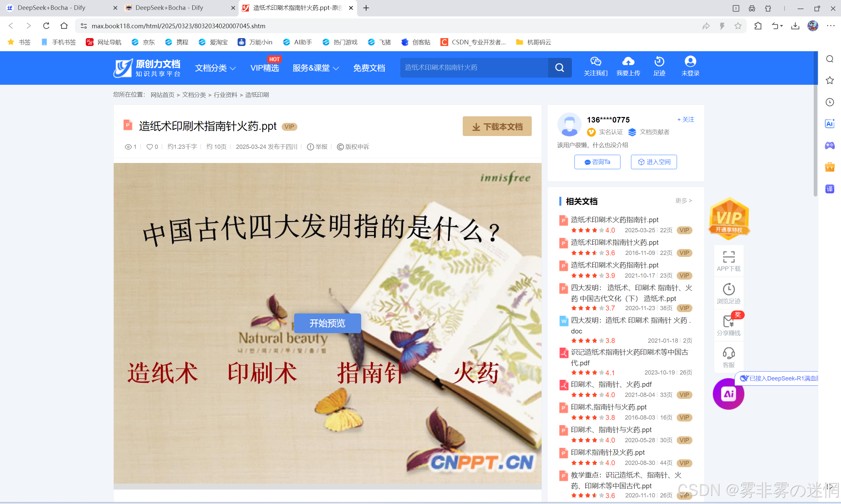Viewport: 841px width, 504px height.
Task: Click the site search magnifier button
Action: [x=559, y=68]
